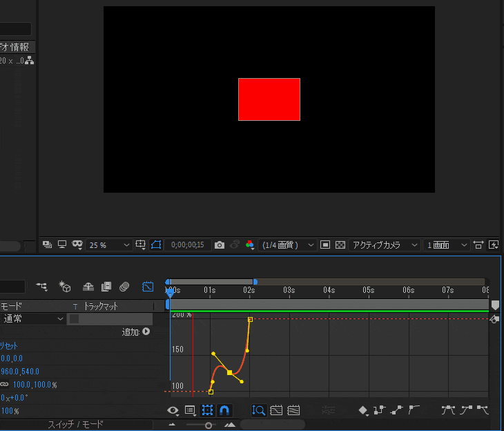The width and height of the screenshot is (504, 431).
Task: Click the トラックマット column header
Action: (x=101, y=306)
